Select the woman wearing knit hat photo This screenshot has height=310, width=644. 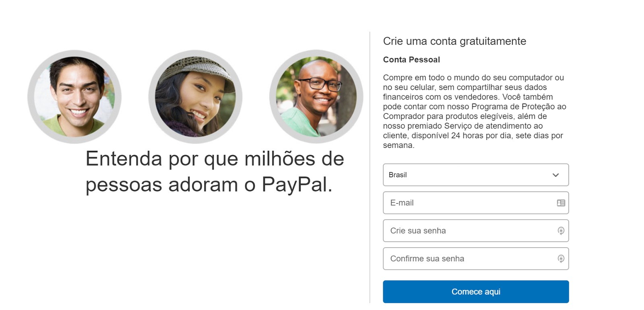click(195, 96)
